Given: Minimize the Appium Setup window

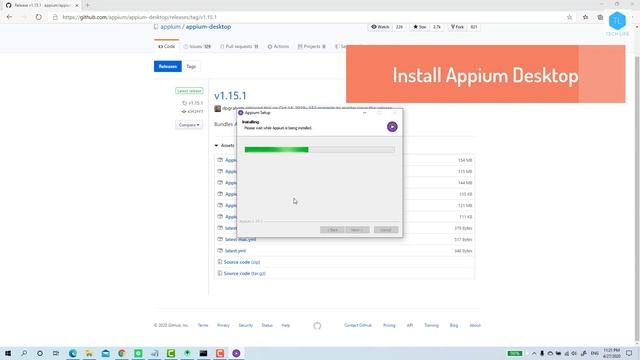Looking at the screenshot, I should (364, 113).
